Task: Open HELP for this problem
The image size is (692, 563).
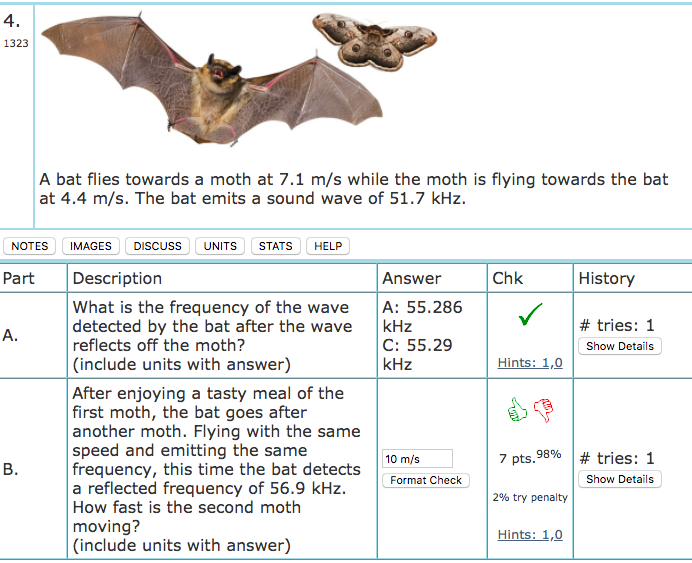Action: tap(328, 246)
